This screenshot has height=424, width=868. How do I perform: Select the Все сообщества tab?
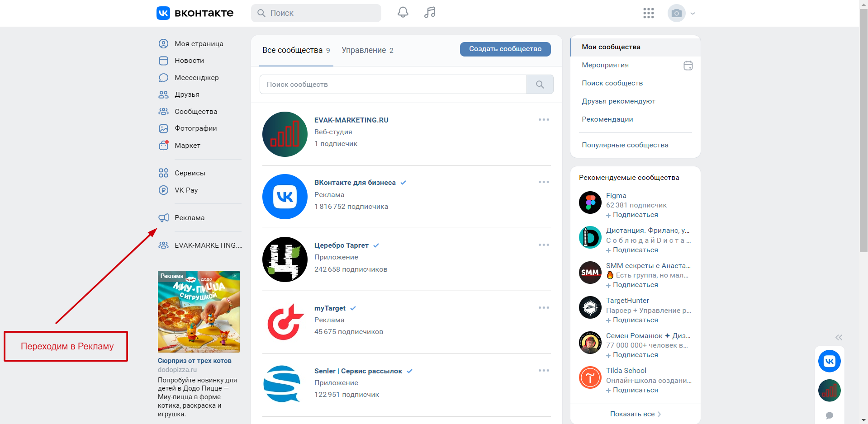(296, 50)
